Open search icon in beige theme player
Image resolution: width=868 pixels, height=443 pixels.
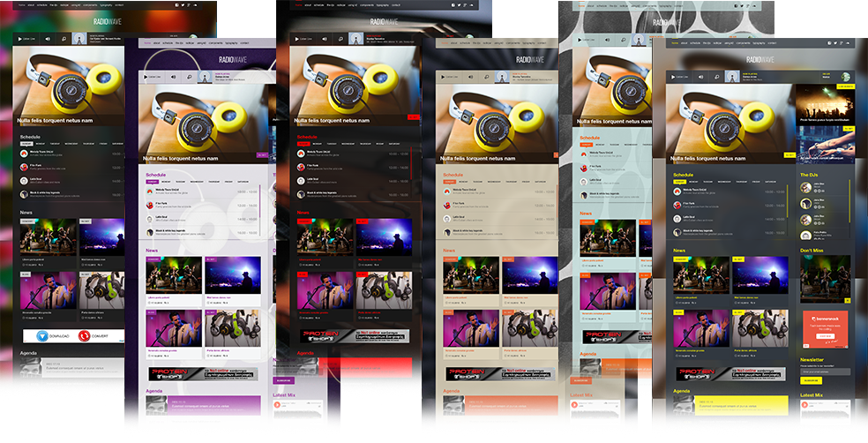[489, 77]
